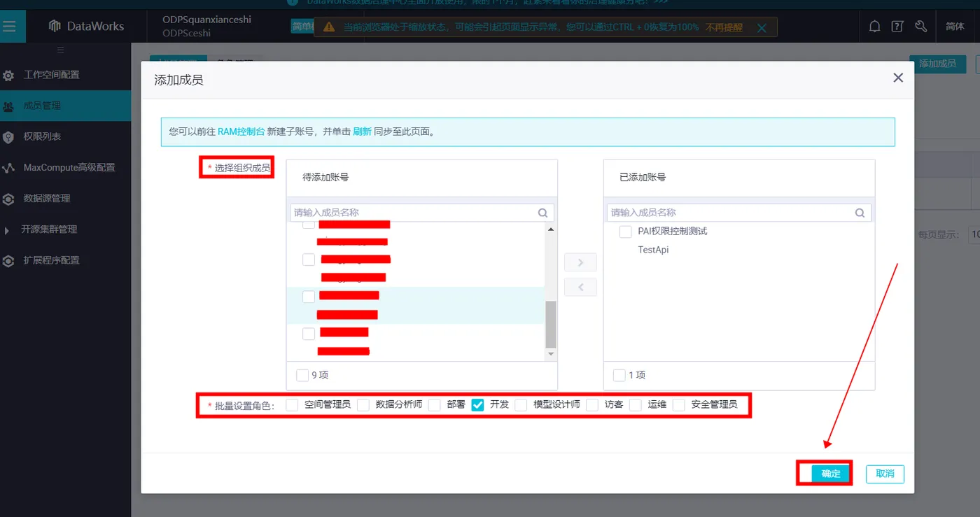
Task: Tick the checkbox in the highlighted account row
Action: coord(309,297)
